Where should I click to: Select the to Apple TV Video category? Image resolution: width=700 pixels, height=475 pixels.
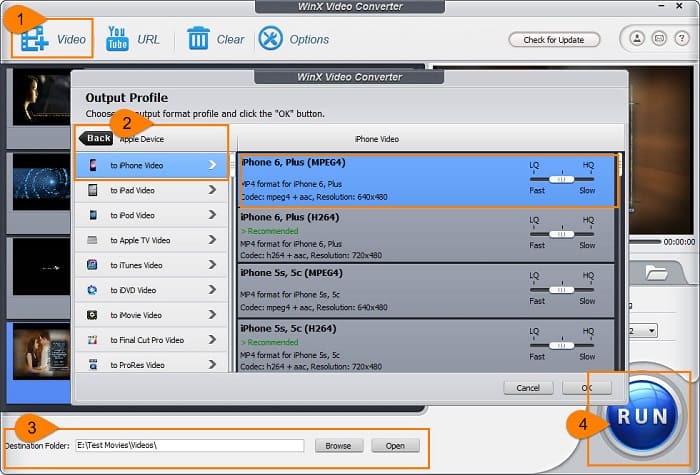(152, 240)
